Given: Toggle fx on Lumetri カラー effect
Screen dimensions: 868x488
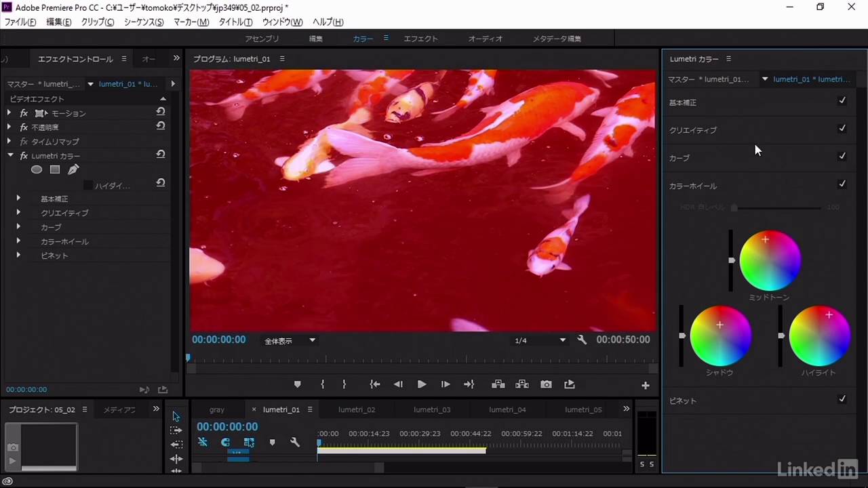Looking at the screenshot, I should tap(24, 156).
